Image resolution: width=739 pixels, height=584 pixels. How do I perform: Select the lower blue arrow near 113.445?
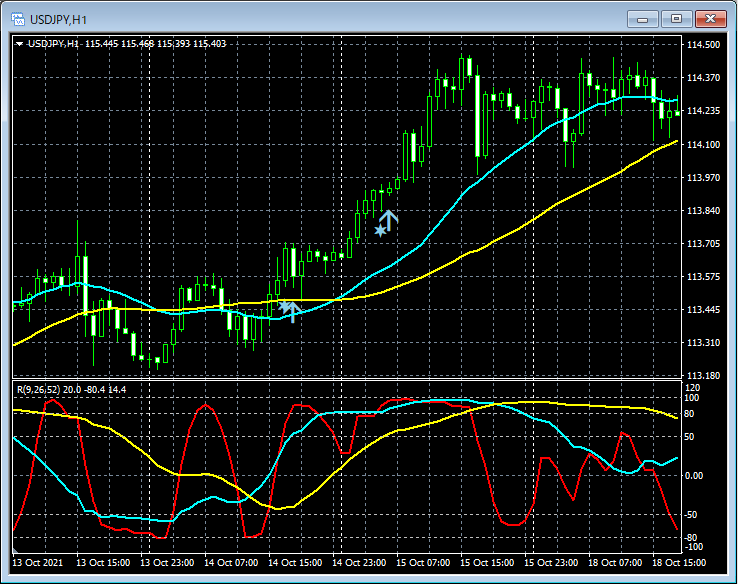point(292,312)
